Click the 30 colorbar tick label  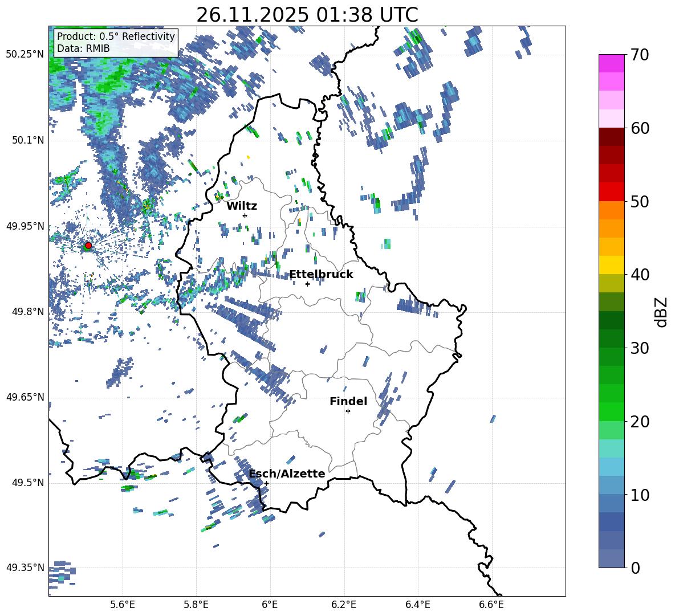pos(640,348)
